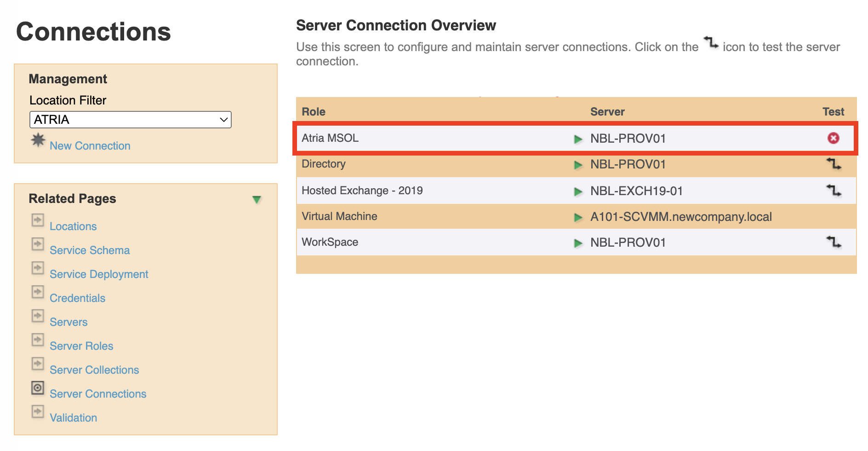Go to Server Roles page
This screenshot has width=868, height=451.
point(81,346)
